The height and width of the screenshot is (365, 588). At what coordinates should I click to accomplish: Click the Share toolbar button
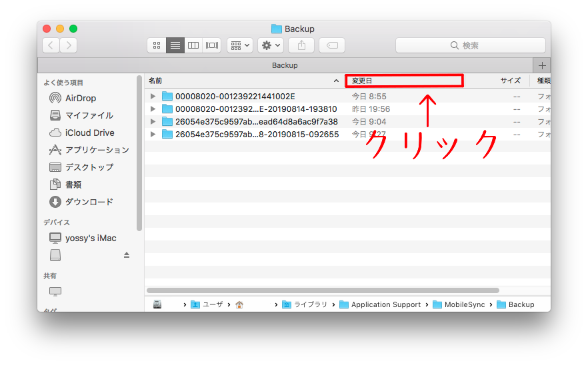301,45
